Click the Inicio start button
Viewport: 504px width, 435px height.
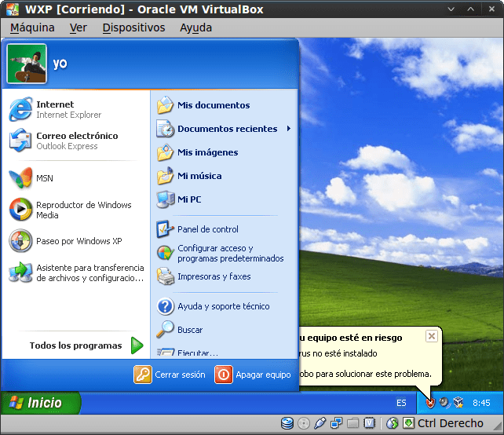[x=43, y=403]
